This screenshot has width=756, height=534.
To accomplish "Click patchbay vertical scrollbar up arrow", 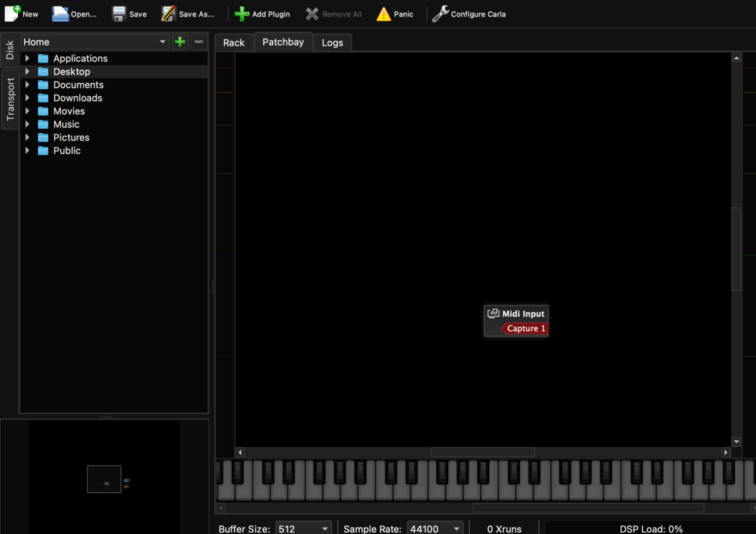I will click(x=736, y=58).
